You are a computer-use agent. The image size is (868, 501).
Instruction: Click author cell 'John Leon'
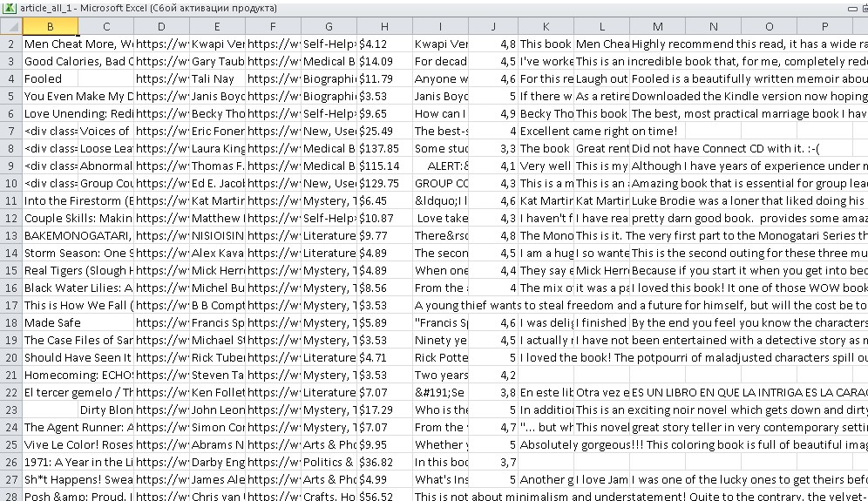pyautogui.click(x=218, y=410)
